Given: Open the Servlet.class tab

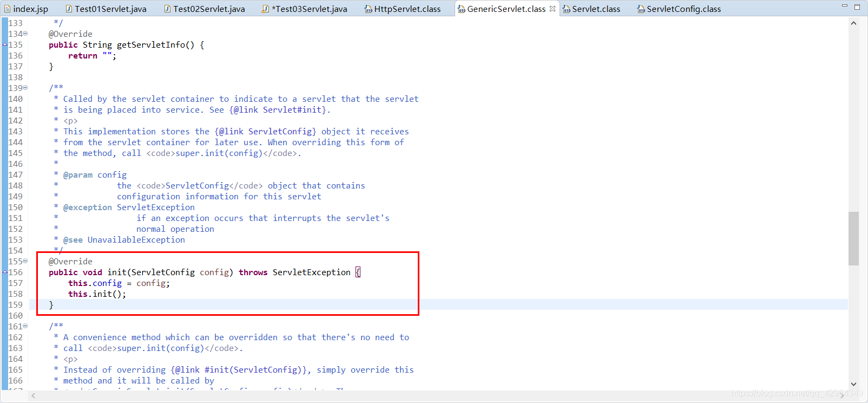Looking at the screenshot, I should click(x=592, y=9).
